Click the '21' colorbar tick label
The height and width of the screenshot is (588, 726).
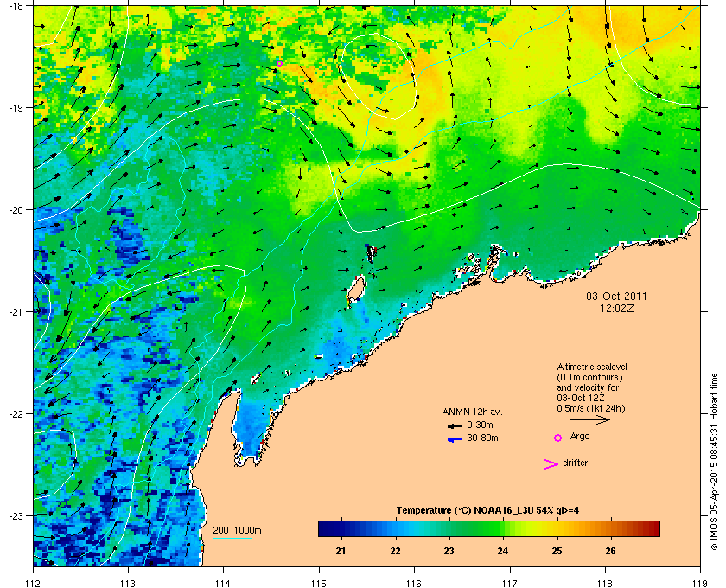coord(341,552)
